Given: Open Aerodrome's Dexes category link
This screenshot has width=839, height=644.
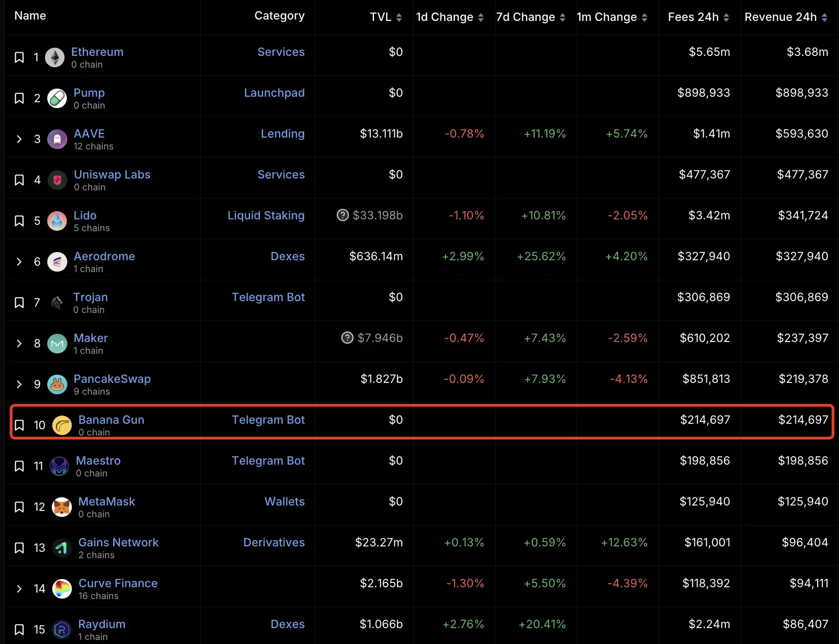Looking at the screenshot, I should pyautogui.click(x=288, y=256).
